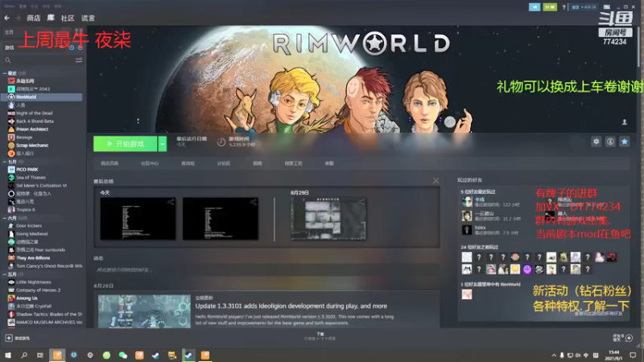Open the second screenshot thumbnail from today

[221, 218]
